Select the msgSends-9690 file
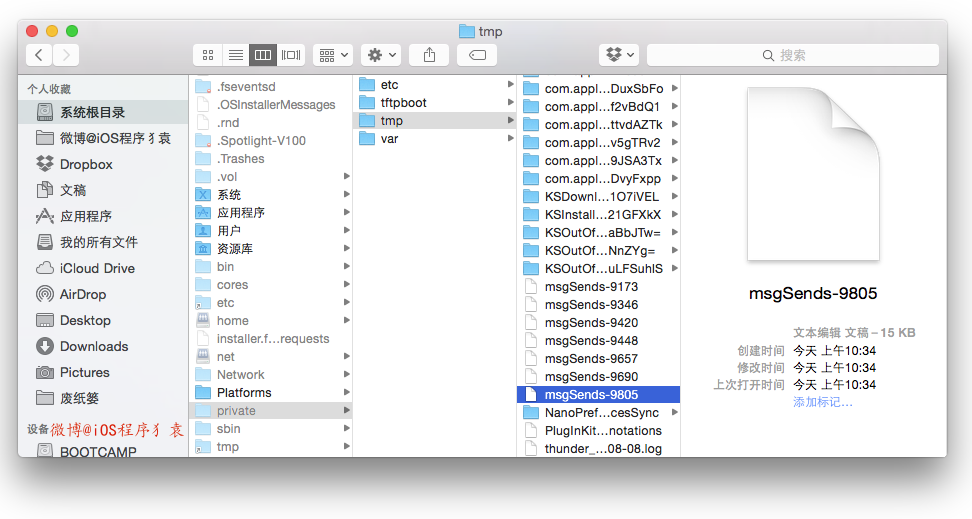This screenshot has width=972, height=519. pos(598,376)
